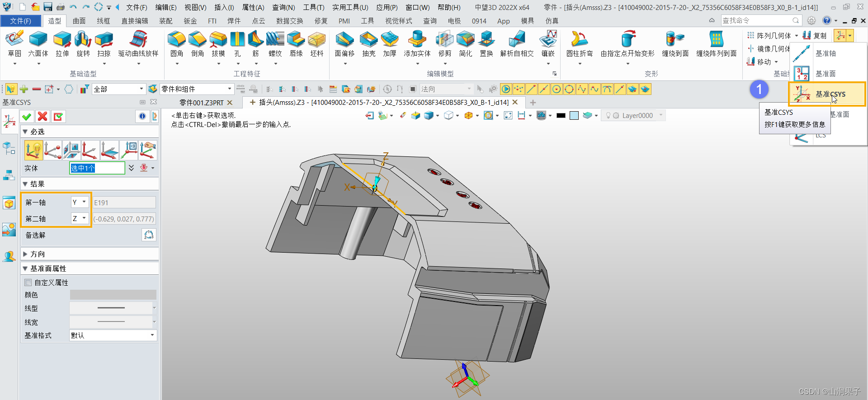Screen dimensions: 868x400
Task: Confirm with the green checkmark OK button
Action: pyautogui.click(x=27, y=117)
